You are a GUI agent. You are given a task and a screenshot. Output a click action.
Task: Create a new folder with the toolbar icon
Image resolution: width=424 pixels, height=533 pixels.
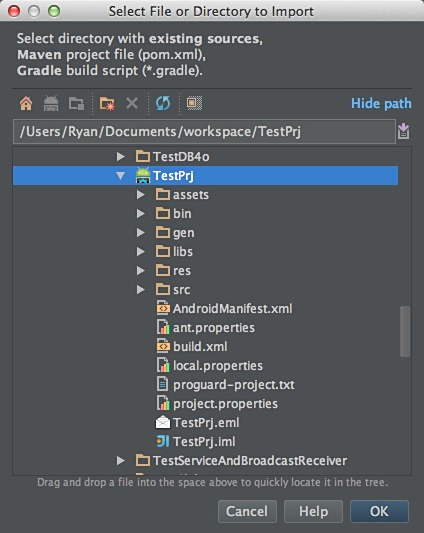click(107, 103)
